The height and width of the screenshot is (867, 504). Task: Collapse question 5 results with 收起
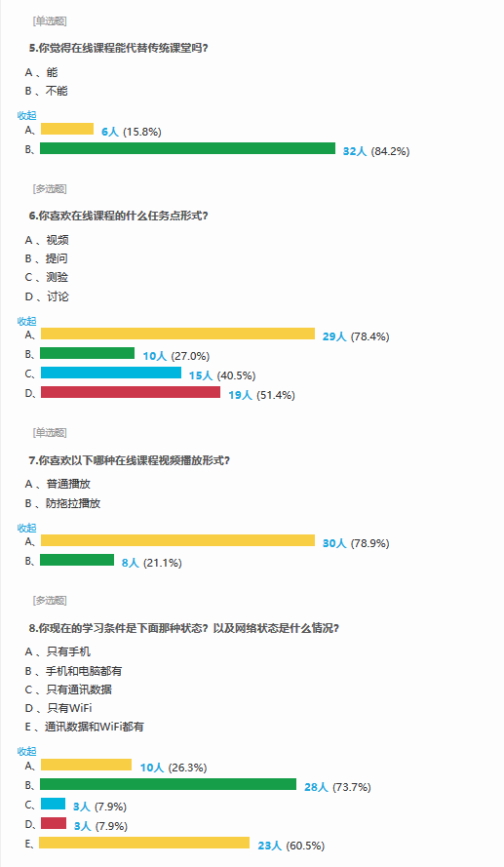pos(26,115)
